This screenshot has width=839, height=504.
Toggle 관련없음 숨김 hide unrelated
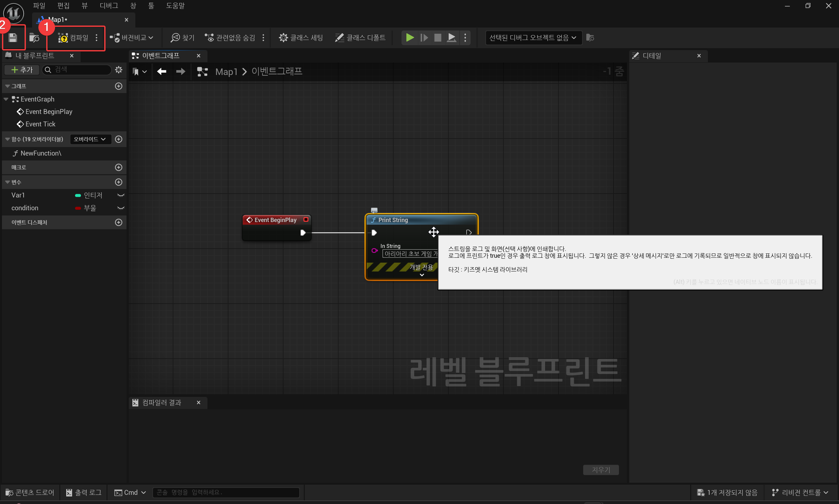click(230, 38)
